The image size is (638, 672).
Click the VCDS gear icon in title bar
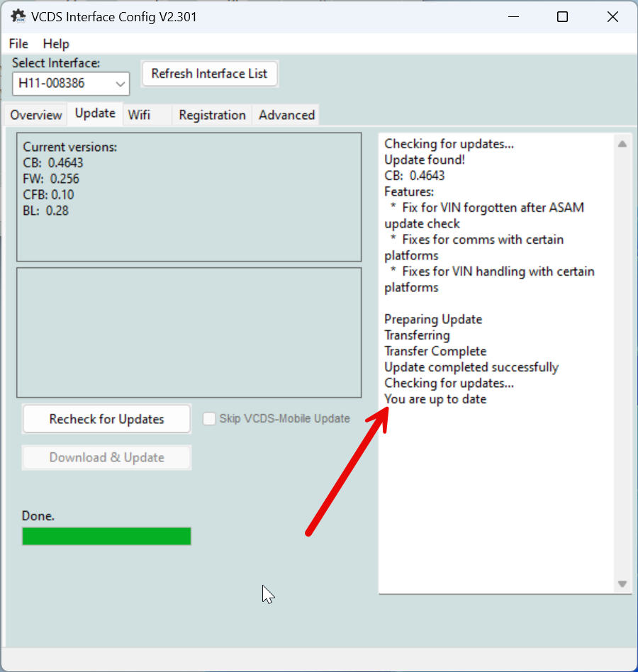point(18,16)
